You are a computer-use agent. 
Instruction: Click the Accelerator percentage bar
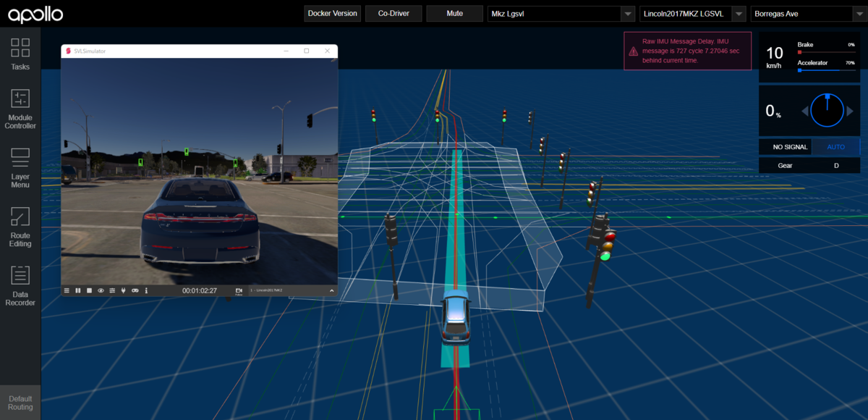pos(826,70)
